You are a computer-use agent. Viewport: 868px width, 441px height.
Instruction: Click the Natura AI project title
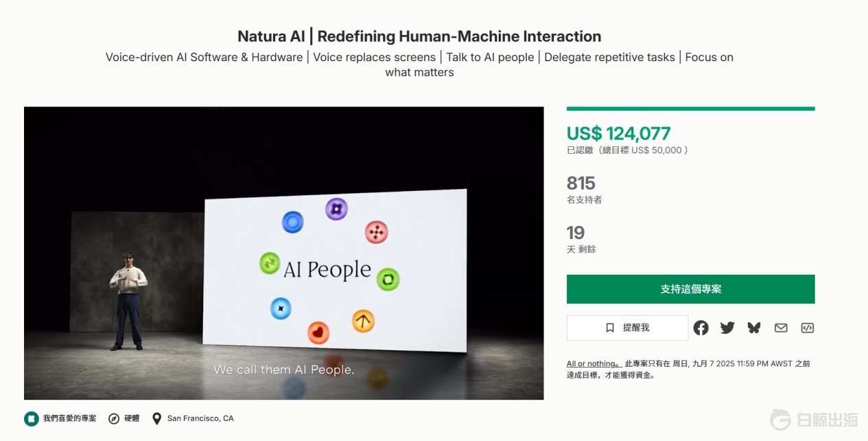419,36
